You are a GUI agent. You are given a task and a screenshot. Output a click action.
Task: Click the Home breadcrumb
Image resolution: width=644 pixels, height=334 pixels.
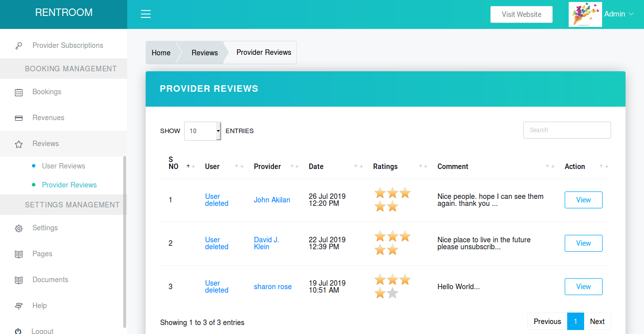point(161,53)
